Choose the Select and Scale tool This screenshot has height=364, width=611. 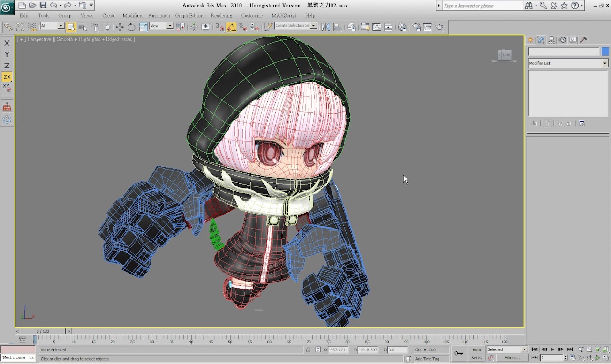click(143, 27)
